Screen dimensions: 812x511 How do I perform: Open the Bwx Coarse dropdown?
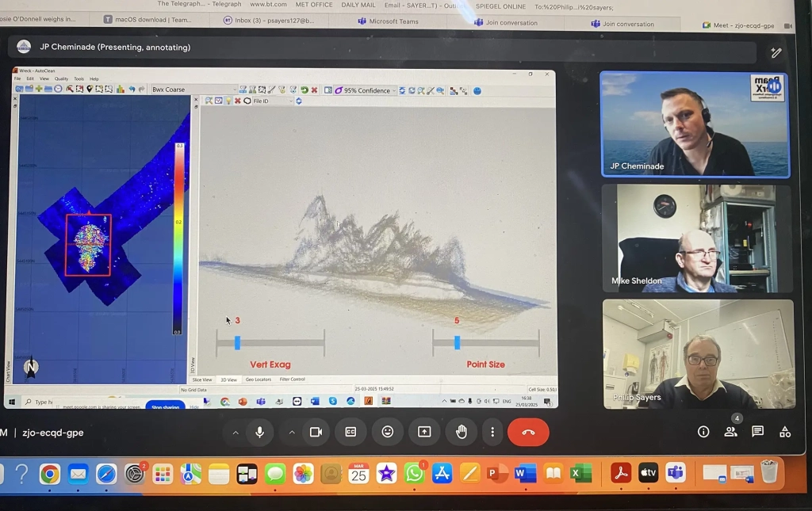(x=192, y=90)
